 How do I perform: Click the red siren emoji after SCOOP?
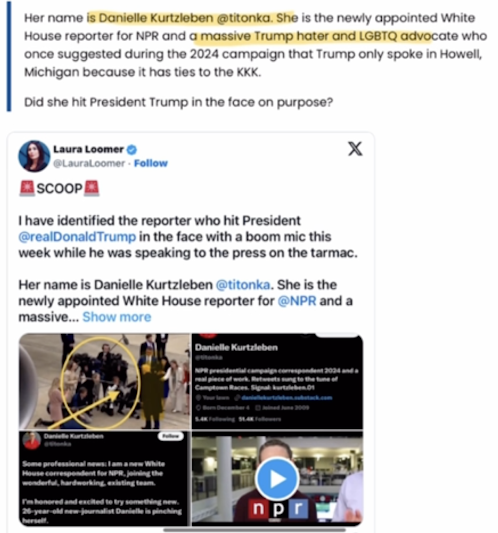[x=91, y=188]
